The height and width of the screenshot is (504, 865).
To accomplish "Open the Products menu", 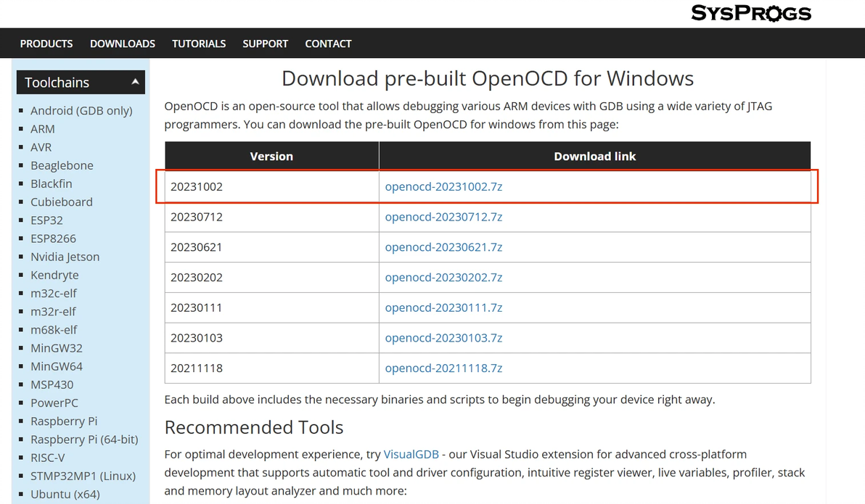I will (x=46, y=44).
